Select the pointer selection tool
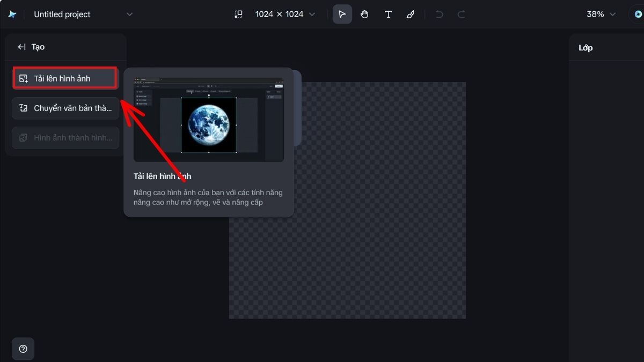Image resolution: width=644 pixels, height=362 pixels. coord(342,14)
